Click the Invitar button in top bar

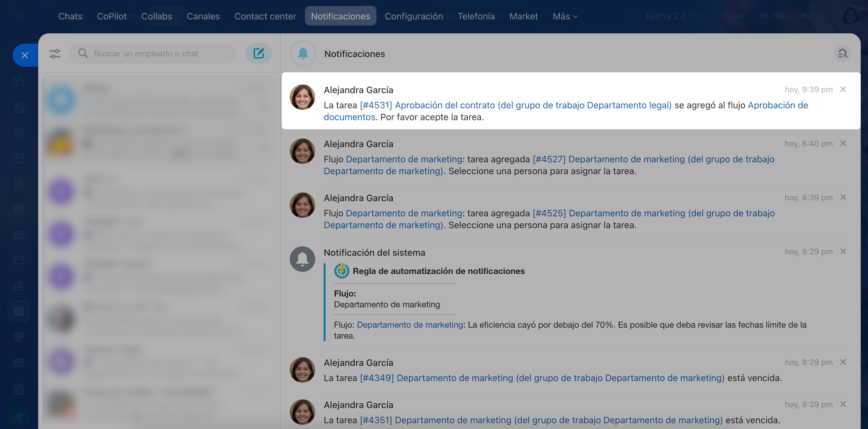click(x=733, y=15)
